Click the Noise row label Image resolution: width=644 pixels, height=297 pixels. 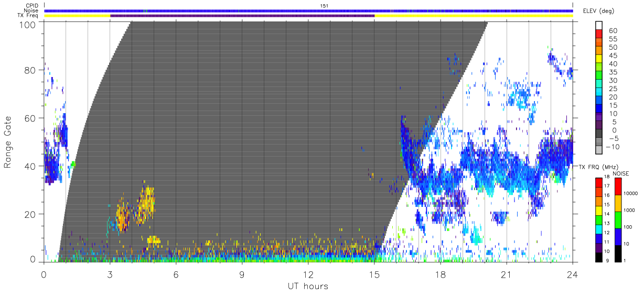[x=31, y=10]
